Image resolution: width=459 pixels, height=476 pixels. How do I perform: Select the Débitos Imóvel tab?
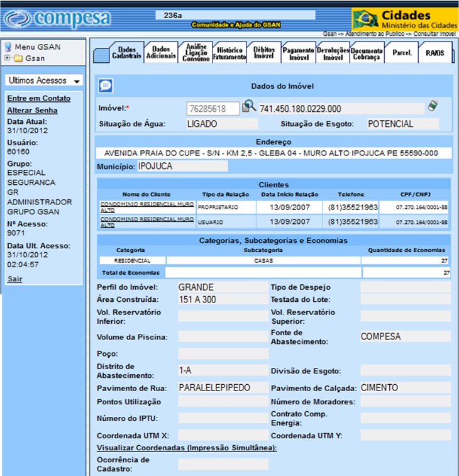pos(263,53)
